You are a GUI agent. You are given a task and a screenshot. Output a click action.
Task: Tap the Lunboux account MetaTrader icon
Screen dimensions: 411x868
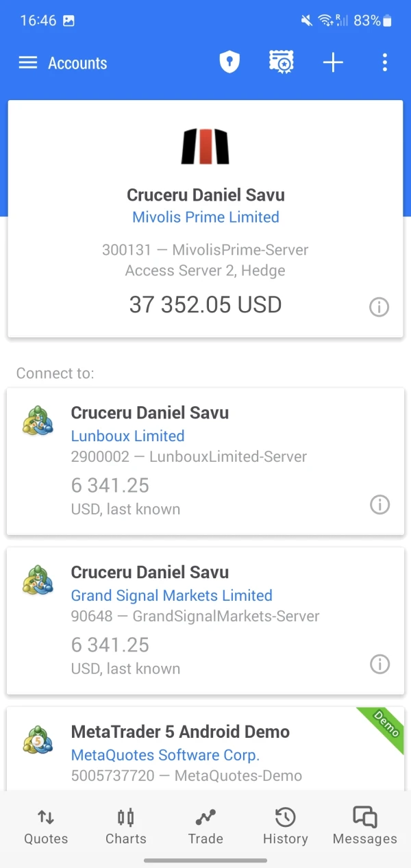(x=38, y=421)
